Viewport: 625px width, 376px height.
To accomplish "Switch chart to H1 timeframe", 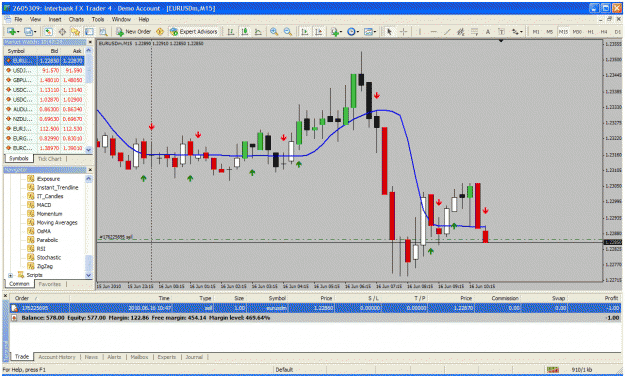I will pyautogui.click(x=590, y=31).
